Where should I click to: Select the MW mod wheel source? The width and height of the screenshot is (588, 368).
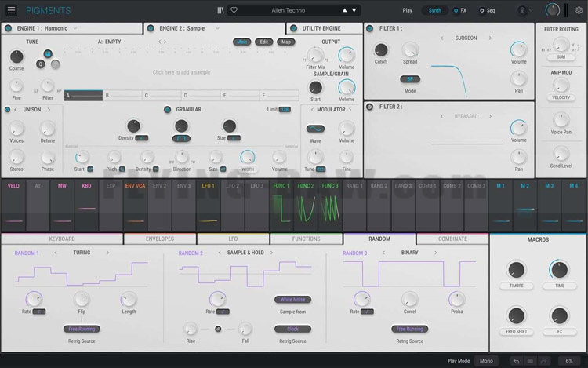[62, 206]
